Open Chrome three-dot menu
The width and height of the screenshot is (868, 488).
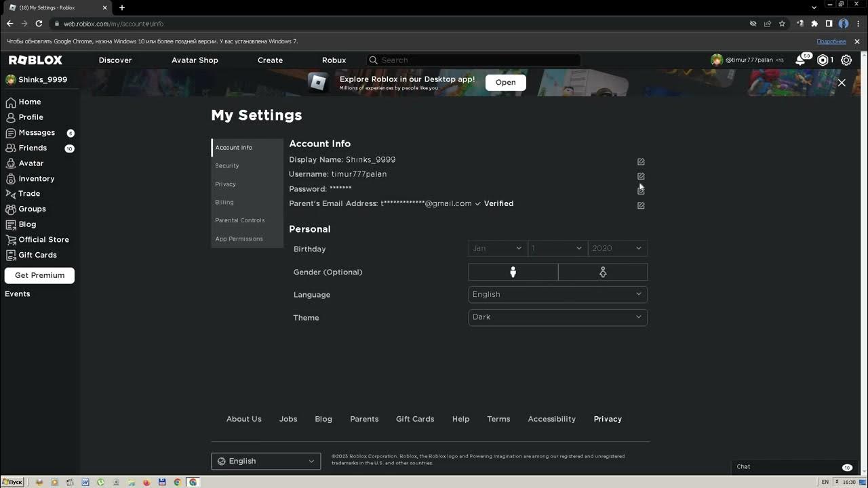point(858,24)
